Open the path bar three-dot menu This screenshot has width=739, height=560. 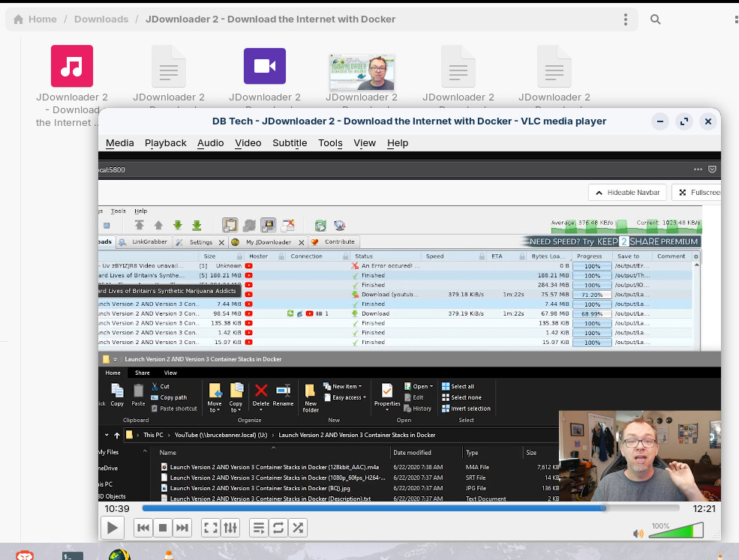pyautogui.click(x=625, y=19)
